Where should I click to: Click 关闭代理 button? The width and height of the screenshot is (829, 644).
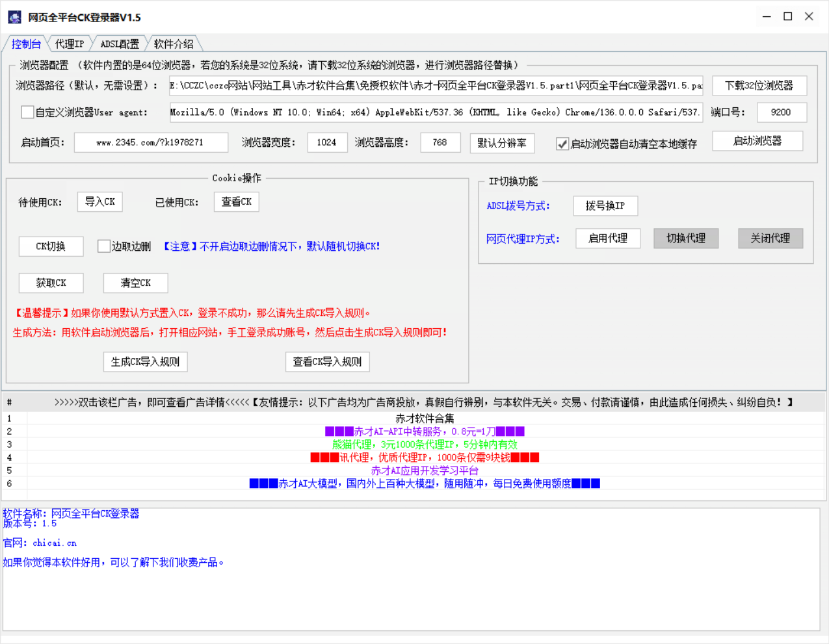pos(770,238)
